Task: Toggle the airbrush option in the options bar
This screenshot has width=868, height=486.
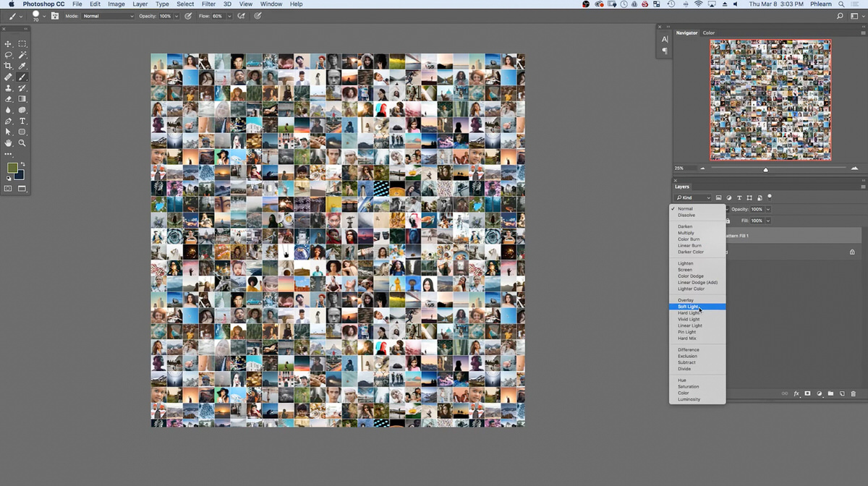Action: pyautogui.click(x=242, y=14)
